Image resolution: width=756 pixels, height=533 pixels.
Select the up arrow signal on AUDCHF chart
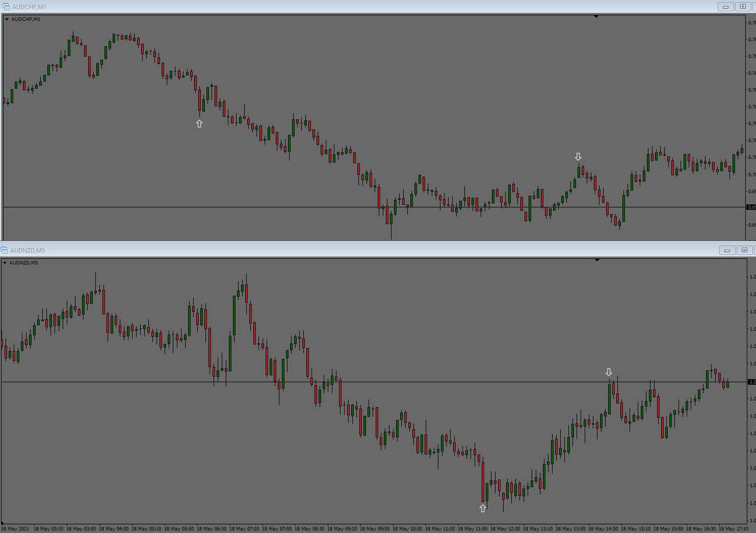199,123
